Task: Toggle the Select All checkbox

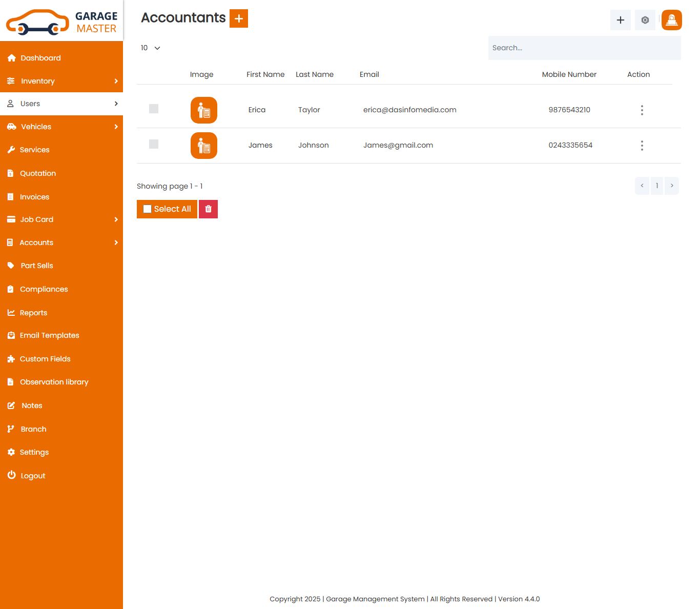Action: click(x=148, y=209)
